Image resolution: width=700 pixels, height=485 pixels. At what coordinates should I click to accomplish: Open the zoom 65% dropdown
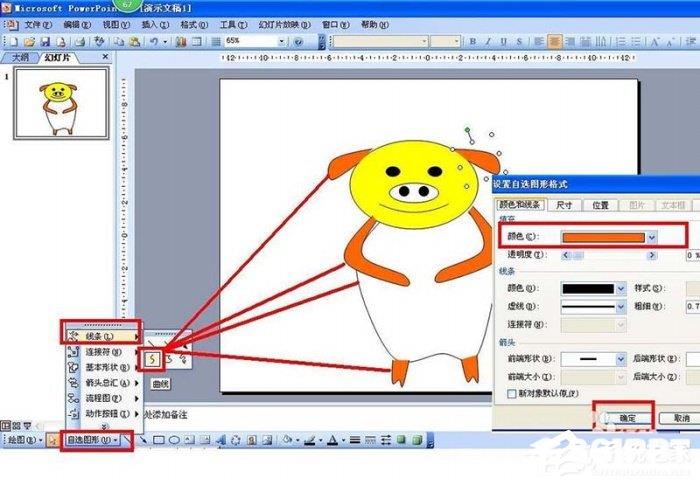tap(282, 42)
